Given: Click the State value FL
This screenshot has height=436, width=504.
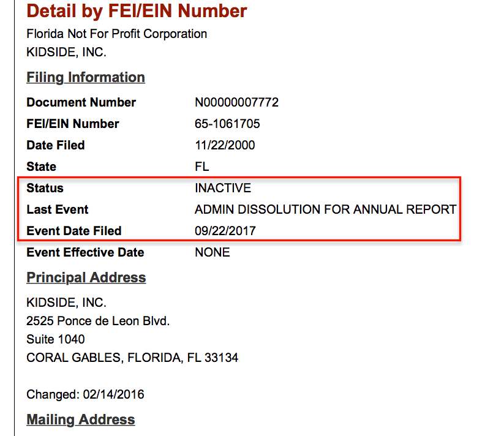Looking at the screenshot, I should [201, 167].
